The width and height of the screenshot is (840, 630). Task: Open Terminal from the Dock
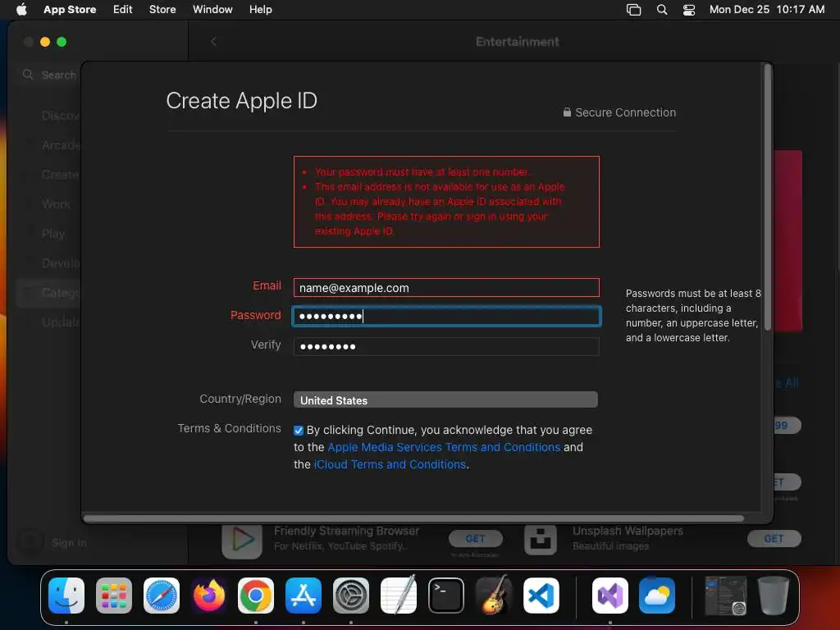(445, 596)
